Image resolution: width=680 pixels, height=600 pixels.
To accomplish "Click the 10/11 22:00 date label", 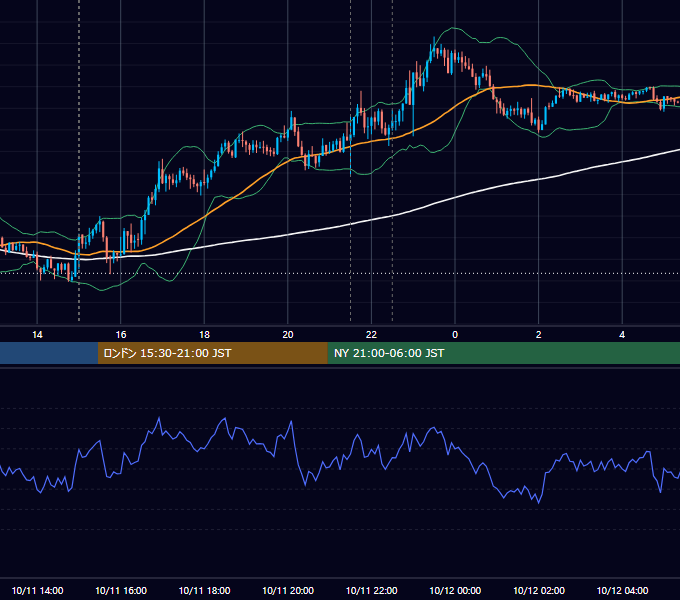I will point(371,590).
